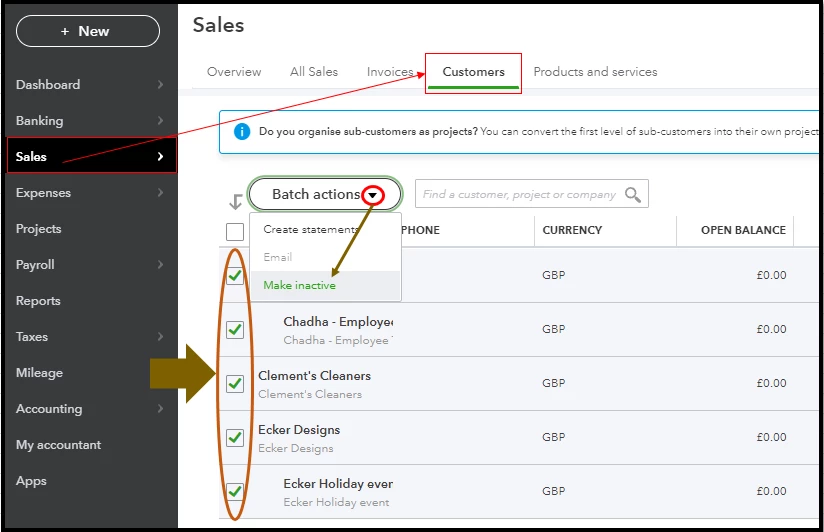Expand the Taxes sidebar chevron
Viewport: 824px width, 532px height.
point(160,336)
